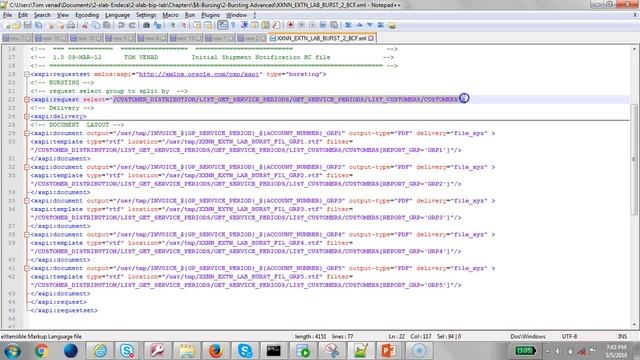This screenshot has height=360, width=640.
Task: Open the Encoding menu
Action: tap(87, 15)
